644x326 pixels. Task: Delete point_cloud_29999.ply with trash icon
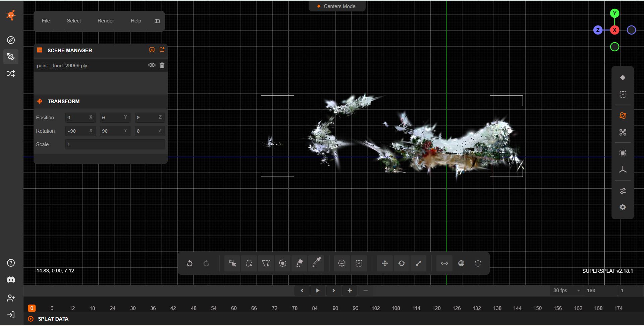[x=162, y=65]
